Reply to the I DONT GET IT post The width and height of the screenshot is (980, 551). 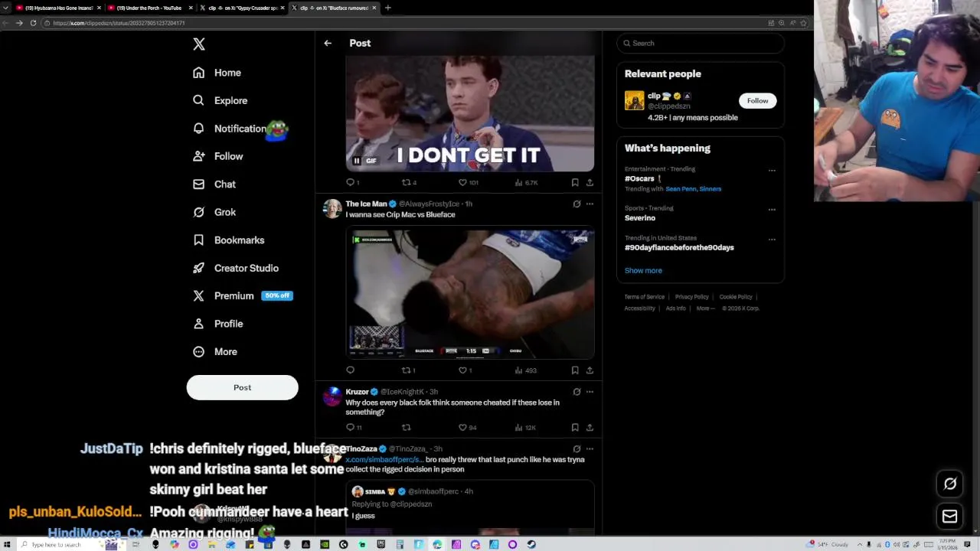351,182
